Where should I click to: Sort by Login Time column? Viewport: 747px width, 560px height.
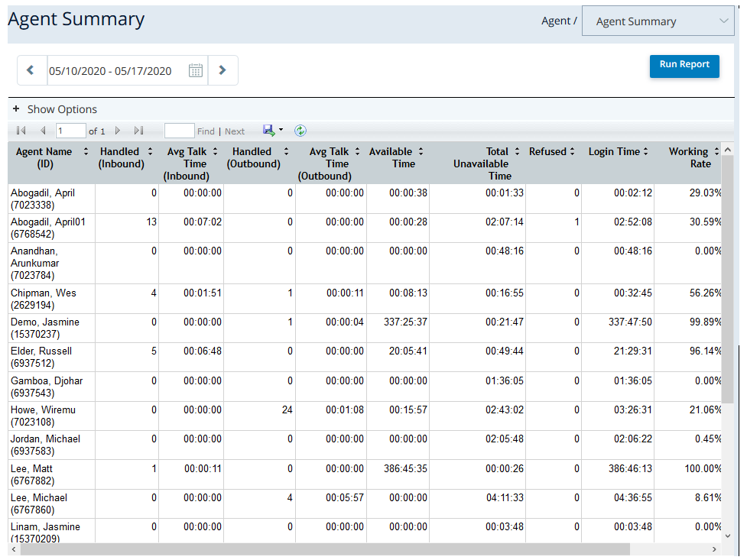[645, 151]
